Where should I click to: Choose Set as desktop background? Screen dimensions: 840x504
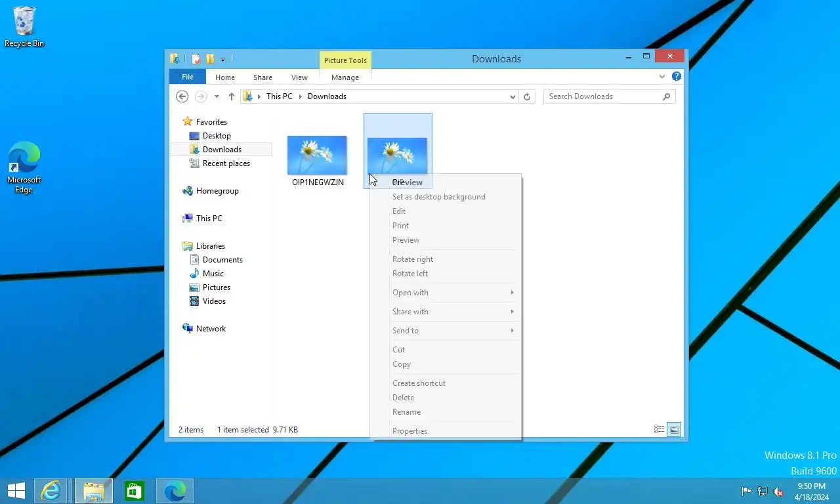click(x=439, y=197)
